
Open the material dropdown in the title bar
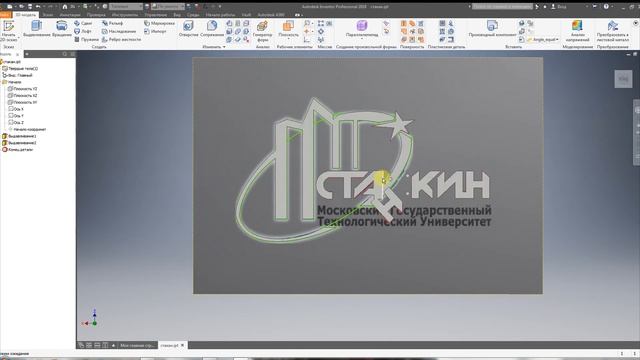[x=126, y=7]
